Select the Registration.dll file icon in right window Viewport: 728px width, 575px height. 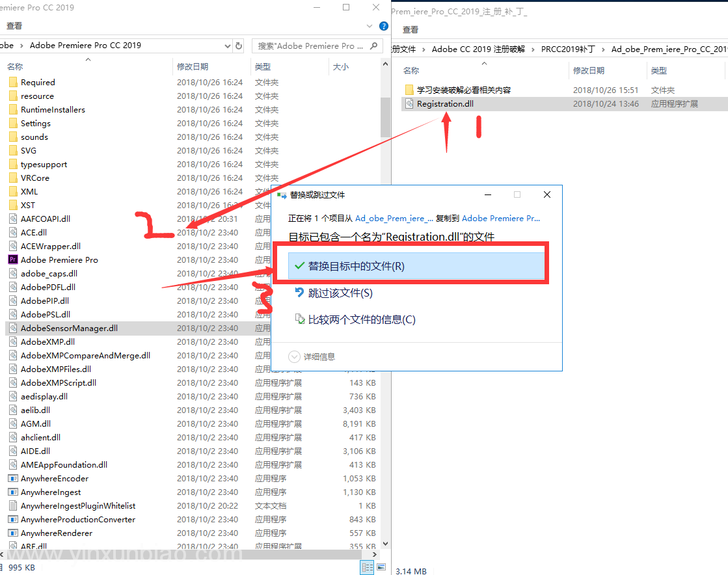409,103
